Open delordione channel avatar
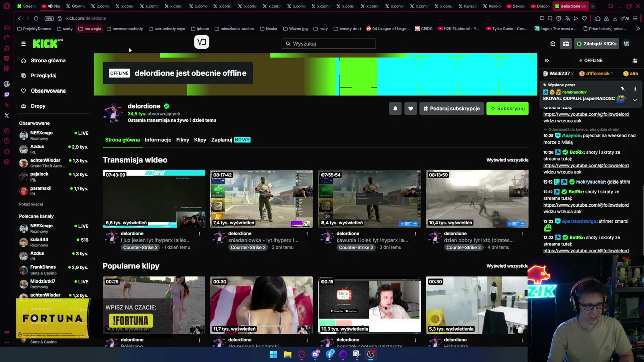 113,113
